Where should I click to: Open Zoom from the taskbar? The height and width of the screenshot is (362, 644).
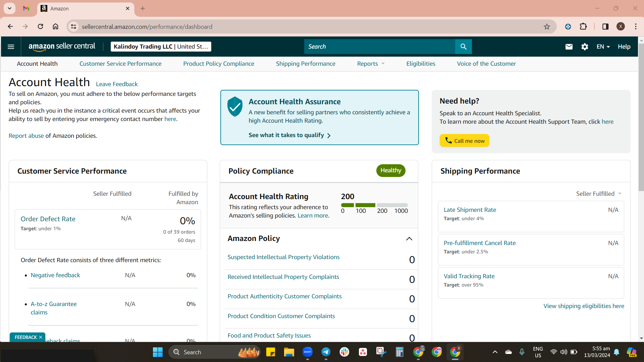tap(307, 352)
